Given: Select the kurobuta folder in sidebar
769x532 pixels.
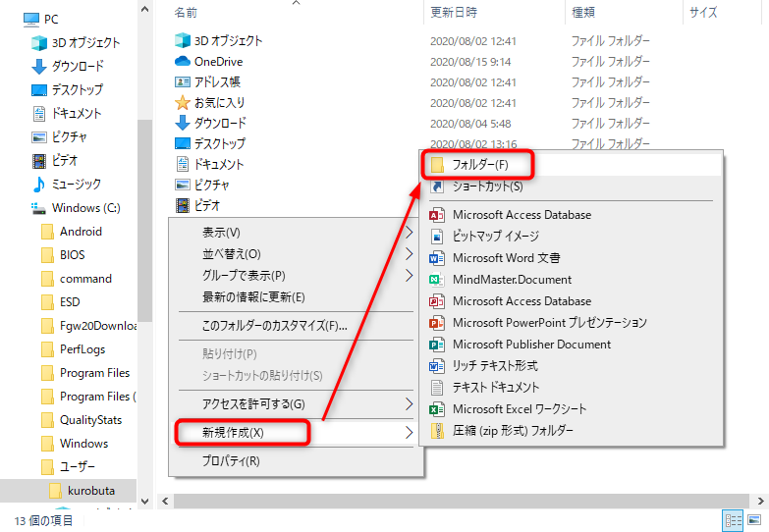Looking at the screenshot, I should tap(68, 491).
